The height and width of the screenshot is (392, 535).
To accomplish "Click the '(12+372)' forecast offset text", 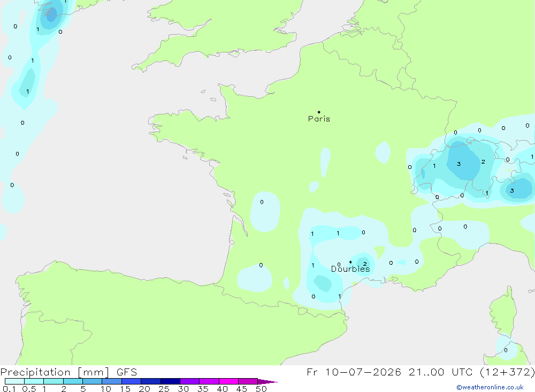I will coord(507,372).
